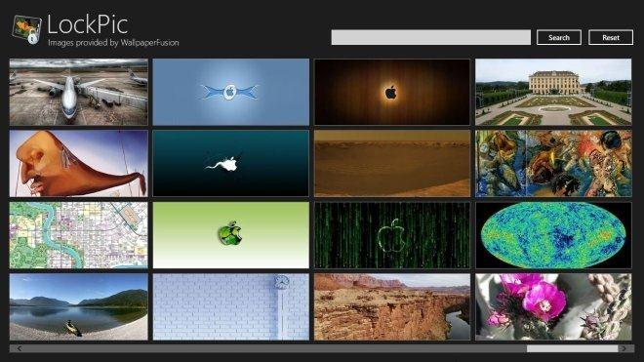Select the green glass Apple wallpaper

(x=231, y=235)
